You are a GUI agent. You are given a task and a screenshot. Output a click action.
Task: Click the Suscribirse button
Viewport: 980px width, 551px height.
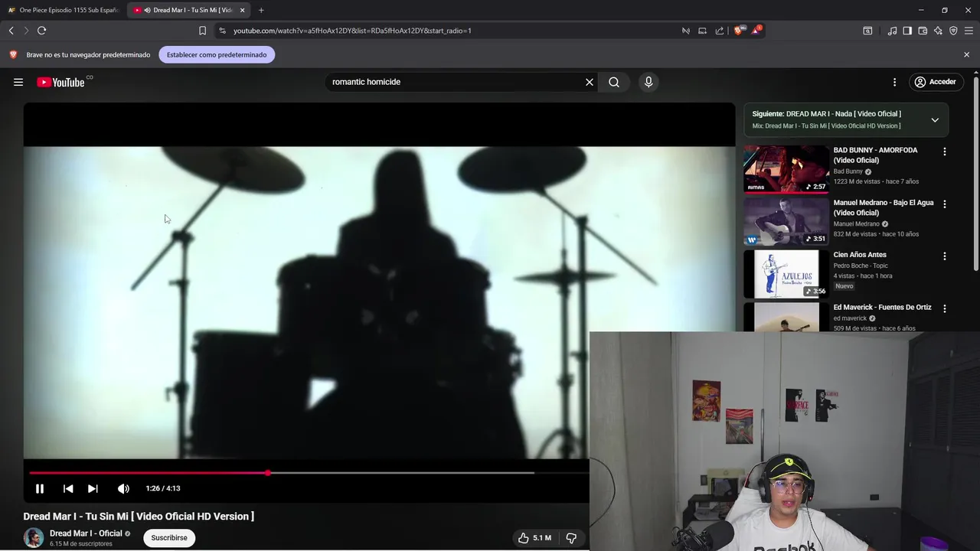[x=169, y=538]
